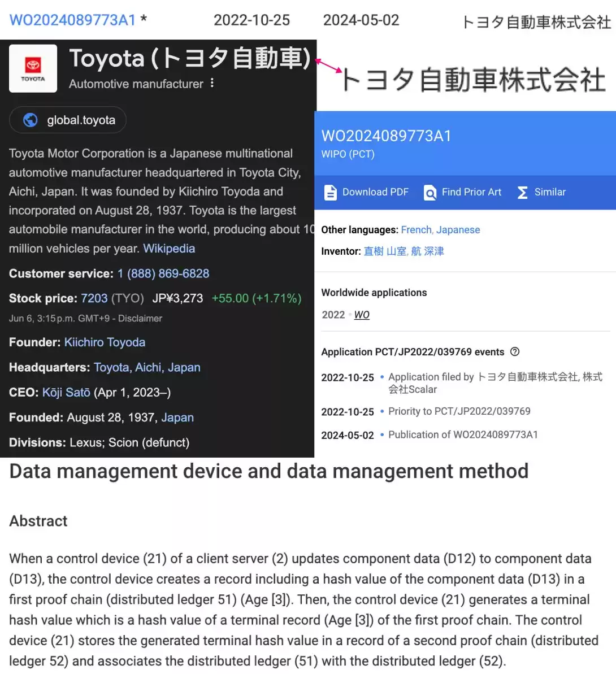The height and width of the screenshot is (674, 616).
Task: Open Kiichiro Toyoda founder link
Action: point(105,342)
